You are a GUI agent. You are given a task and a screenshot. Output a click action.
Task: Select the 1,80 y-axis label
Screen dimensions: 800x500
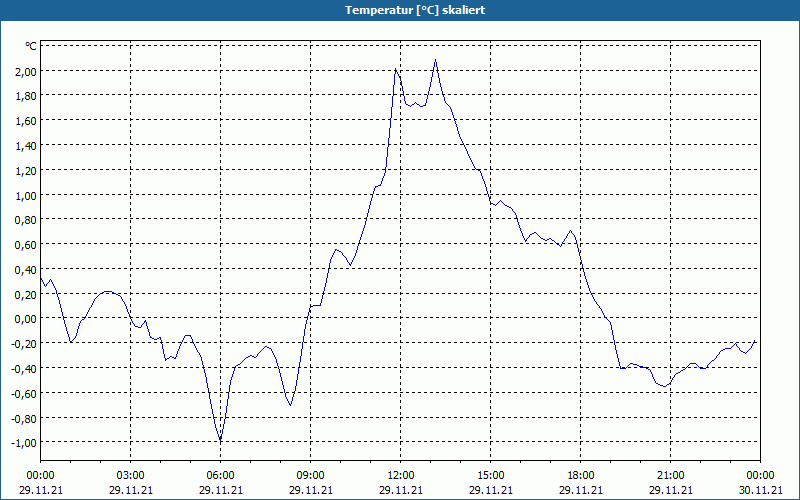(x=26, y=96)
